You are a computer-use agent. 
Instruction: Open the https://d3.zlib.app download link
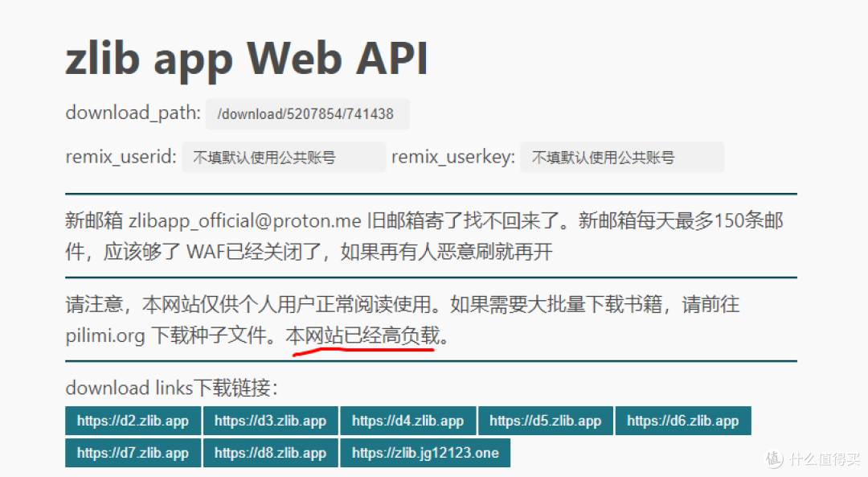point(270,421)
